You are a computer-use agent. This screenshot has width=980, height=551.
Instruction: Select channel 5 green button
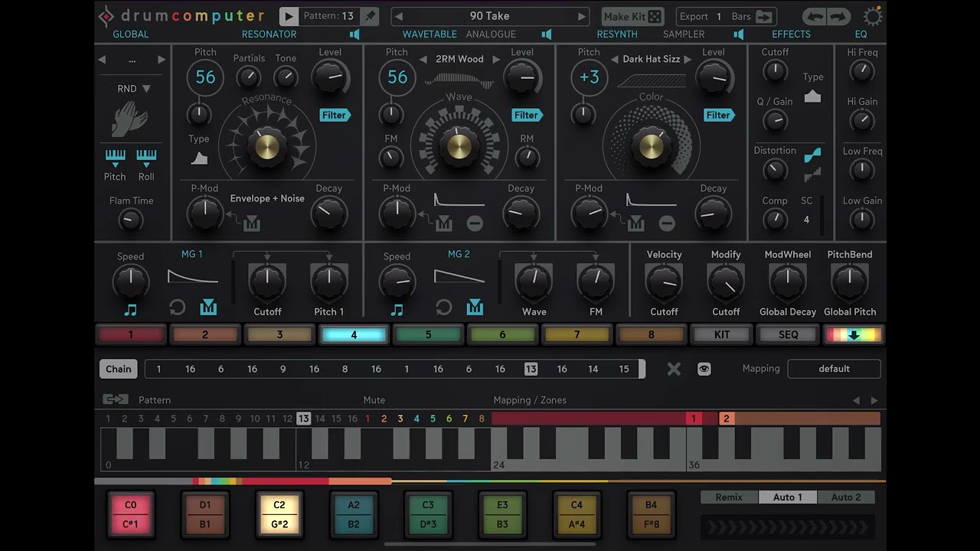pyautogui.click(x=428, y=334)
